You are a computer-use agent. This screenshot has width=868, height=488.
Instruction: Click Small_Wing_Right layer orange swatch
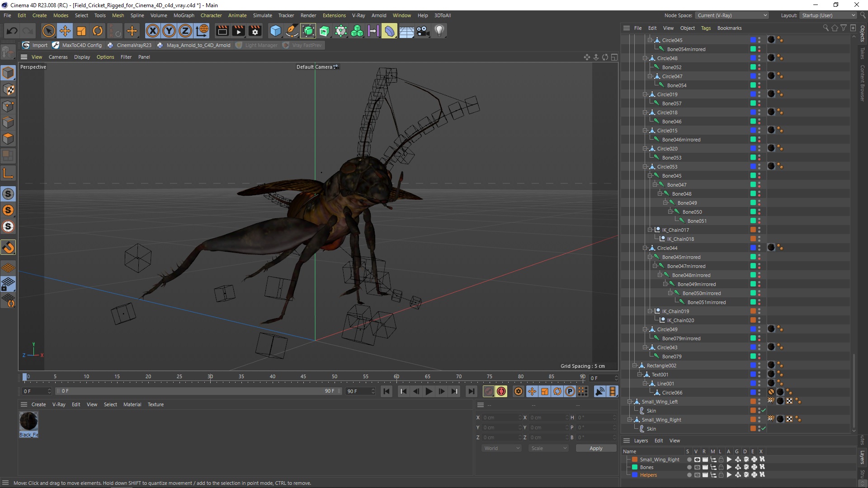[x=635, y=460]
